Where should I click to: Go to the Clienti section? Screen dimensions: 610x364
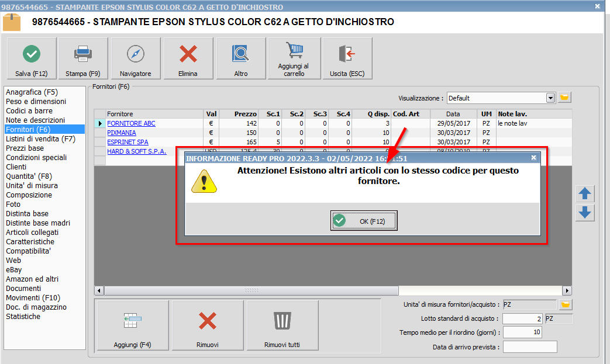coord(16,167)
